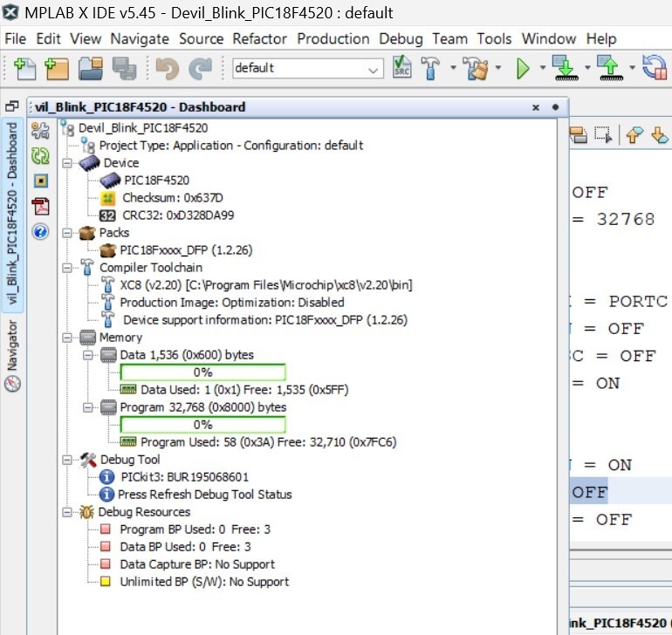This screenshot has width=672, height=635.
Task: Click the restore window group icon
Action: [11, 106]
